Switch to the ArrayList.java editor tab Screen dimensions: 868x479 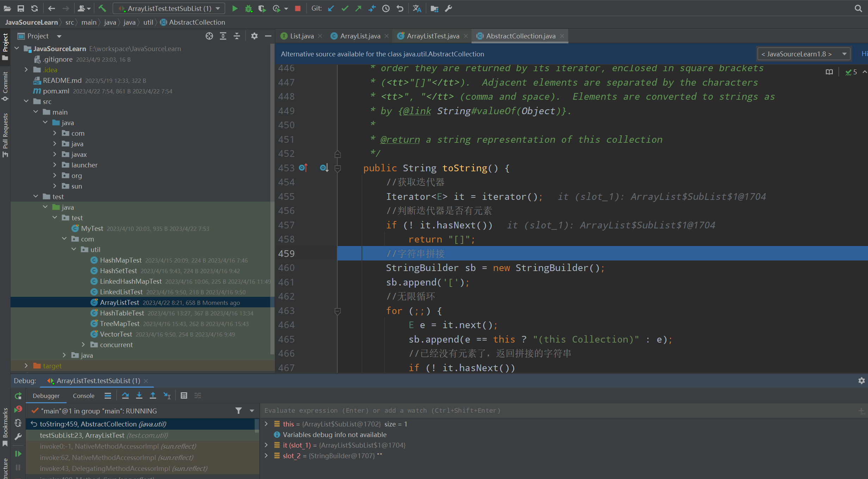tap(360, 36)
